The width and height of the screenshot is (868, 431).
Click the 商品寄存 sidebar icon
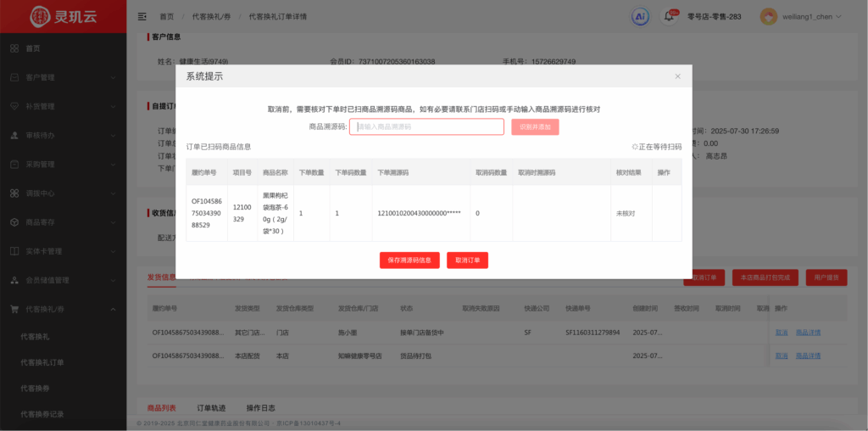(14, 222)
